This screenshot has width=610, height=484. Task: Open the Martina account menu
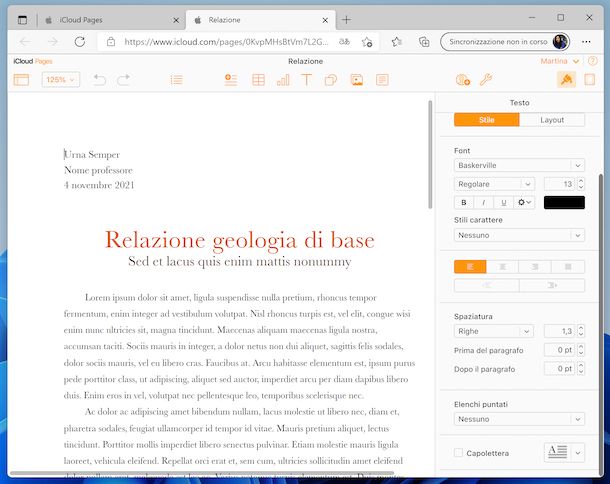pyautogui.click(x=559, y=61)
